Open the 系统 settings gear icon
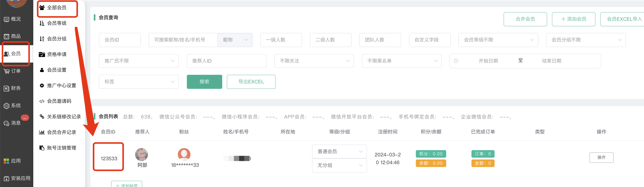This screenshot has height=187, width=644. coord(6,106)
